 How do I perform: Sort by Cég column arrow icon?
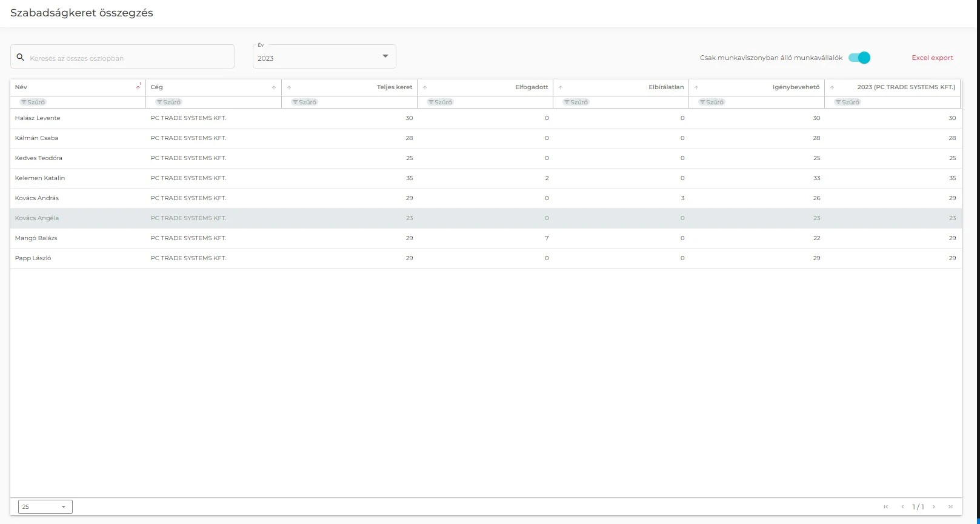tap(274, 87)
